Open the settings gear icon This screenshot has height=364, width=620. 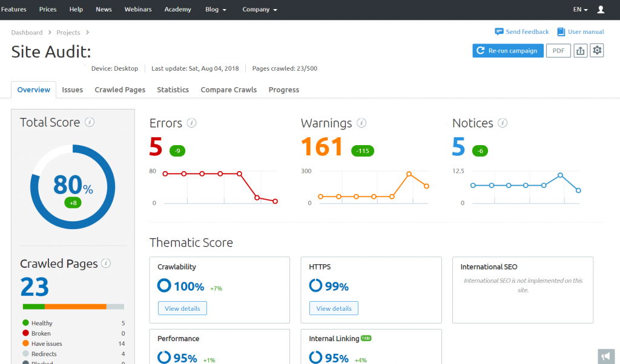[597, 50]
